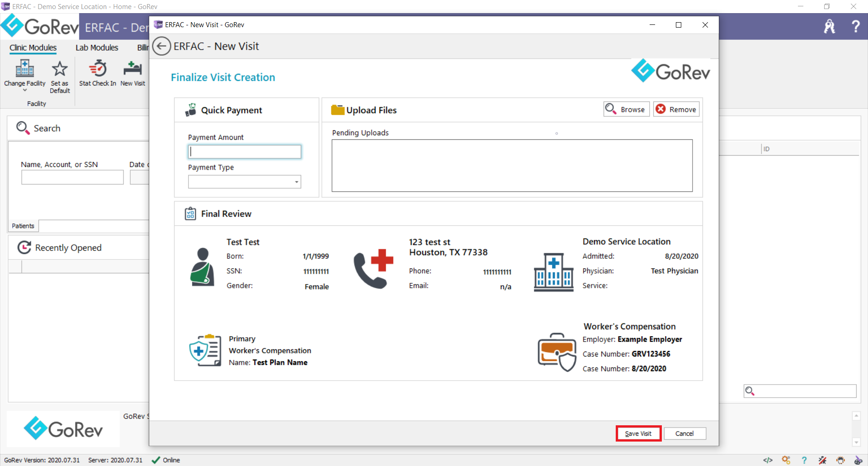Image resolution: width=868 pixels, height=466 pixels.
Task: Click the GoRev logo in Home window header
Action: point(40,26)
